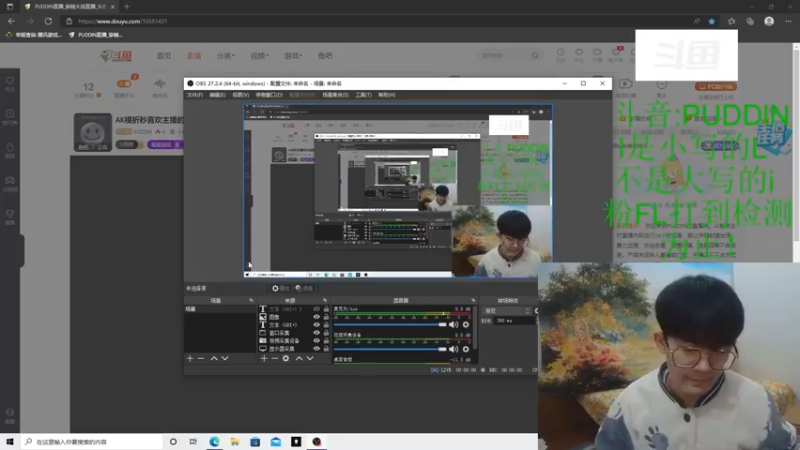Click the Sources dock pop-out icon

325,301
